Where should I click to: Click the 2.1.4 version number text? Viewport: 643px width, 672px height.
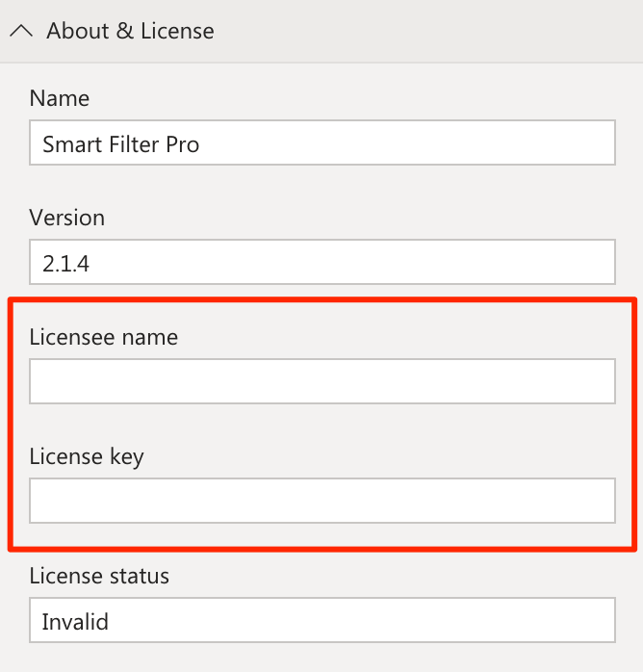(65, 264)
